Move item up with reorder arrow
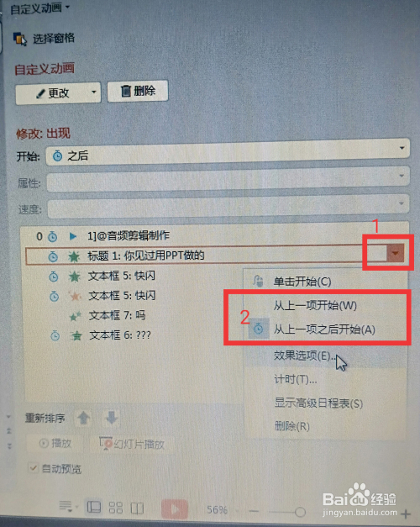This screenshot has width=420, height=527. click(83, 419)
